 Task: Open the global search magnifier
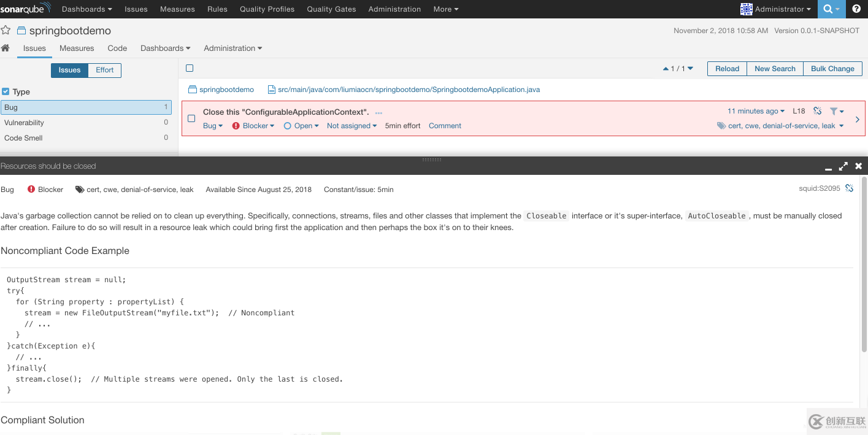(x=828, y=9)
